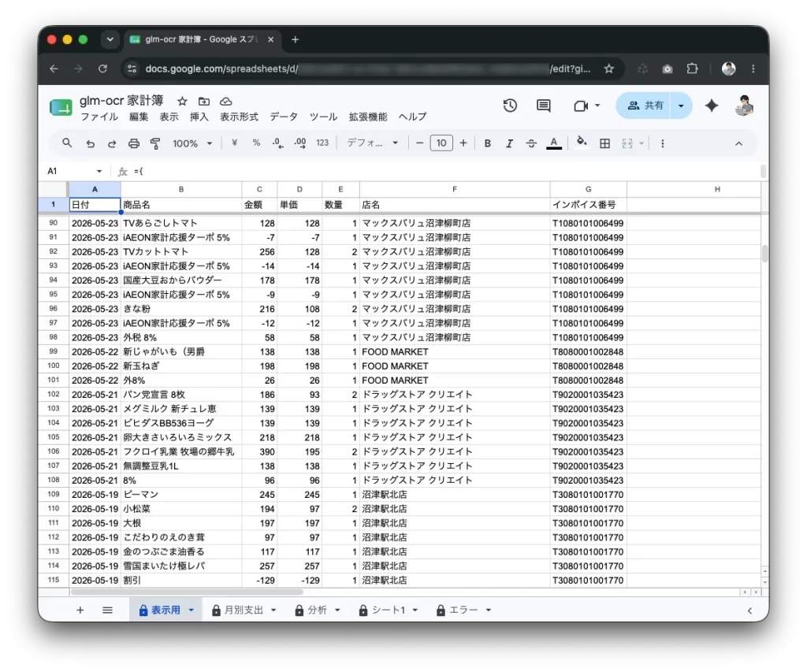Open the fill color picker

[x=582, y=143]
